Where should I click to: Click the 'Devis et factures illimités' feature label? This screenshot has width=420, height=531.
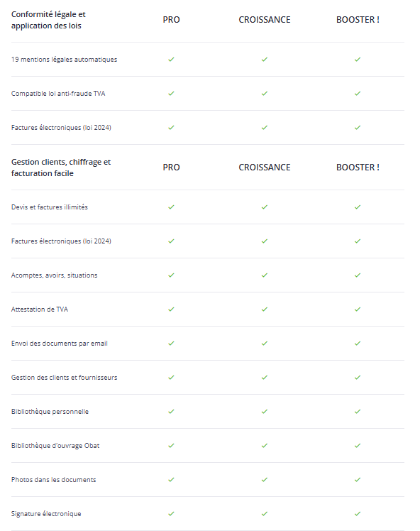click(x=50, y=207)
